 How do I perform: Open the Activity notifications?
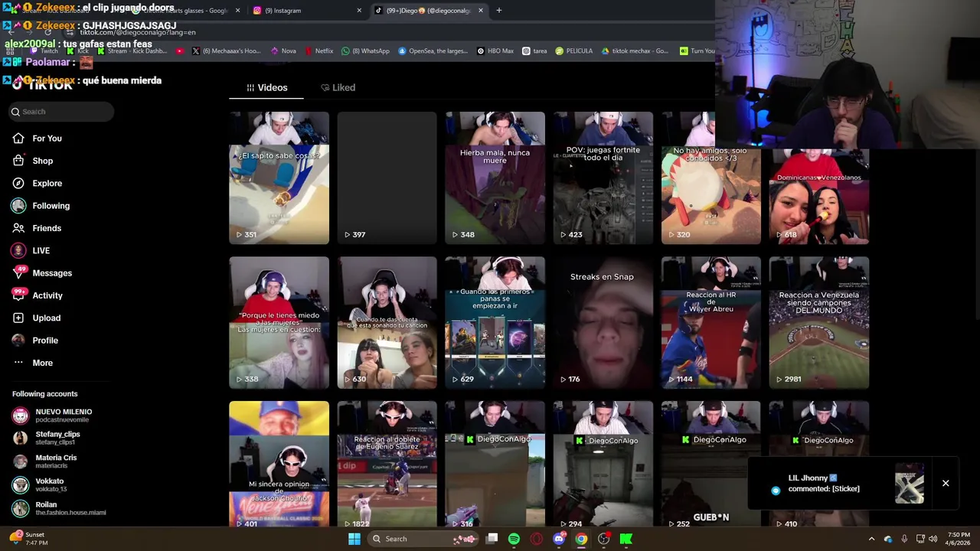tap(38, 295)
